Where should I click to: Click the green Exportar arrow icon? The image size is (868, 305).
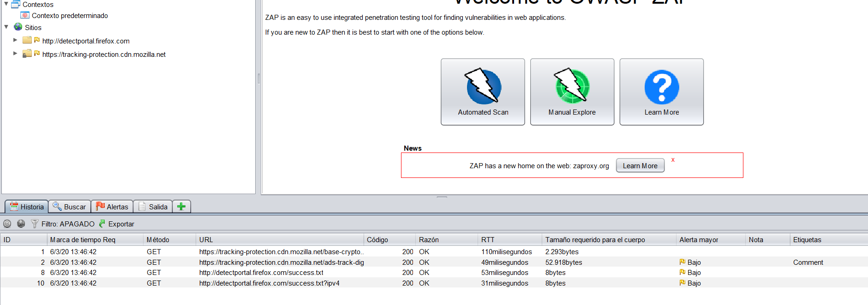point(102,224)
